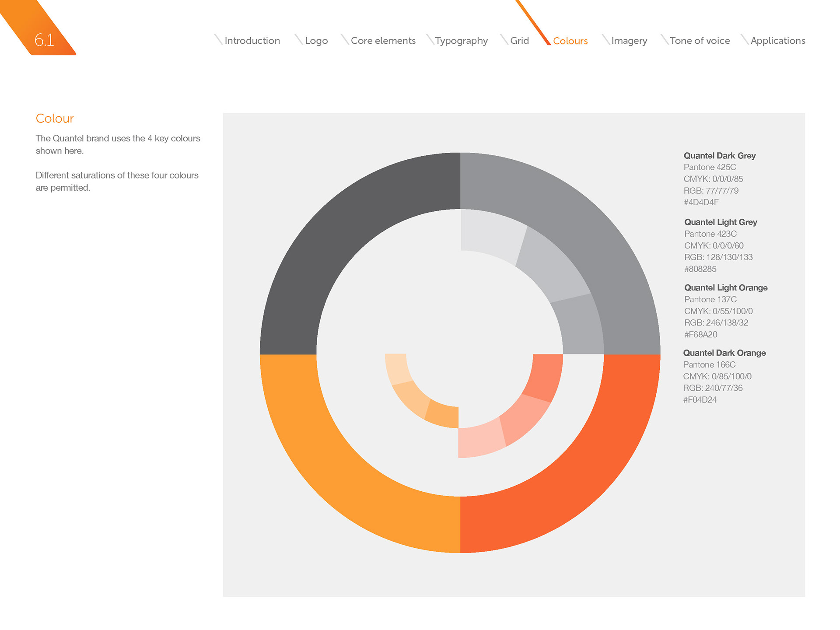Screen dimensions: 840x630
Task: Open the Typography tab
Action: [461, 41]
